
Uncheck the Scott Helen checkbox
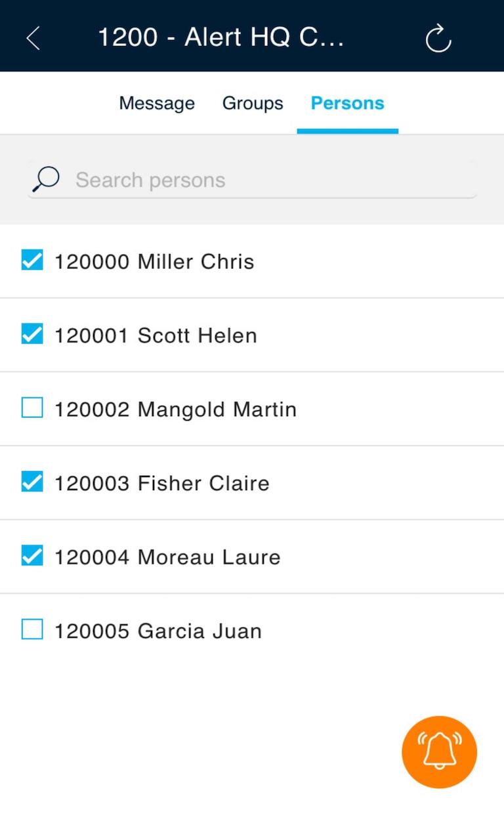(x=32, y=335)
